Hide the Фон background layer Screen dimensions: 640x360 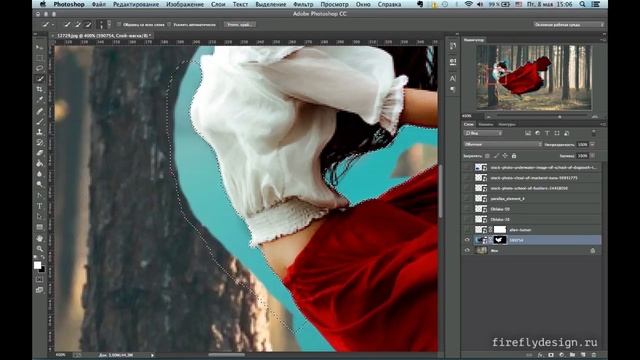pos(467,251)
